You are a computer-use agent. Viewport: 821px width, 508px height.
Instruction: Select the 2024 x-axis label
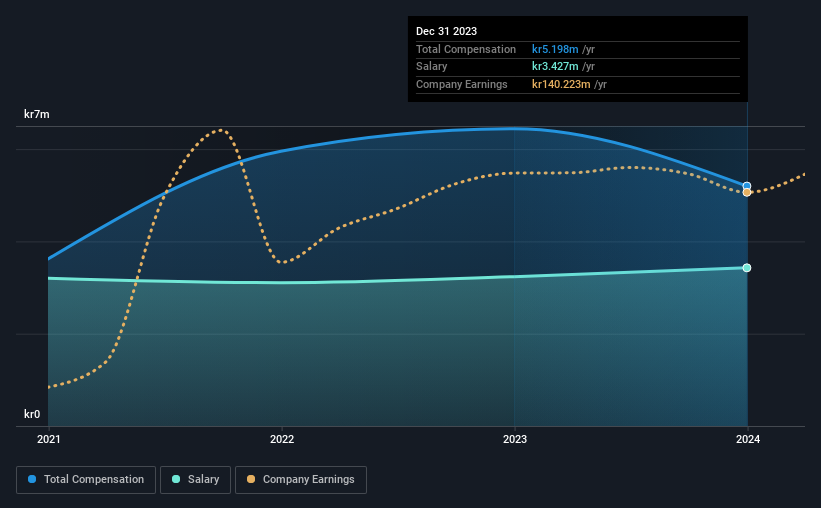(x=748, y=439)
